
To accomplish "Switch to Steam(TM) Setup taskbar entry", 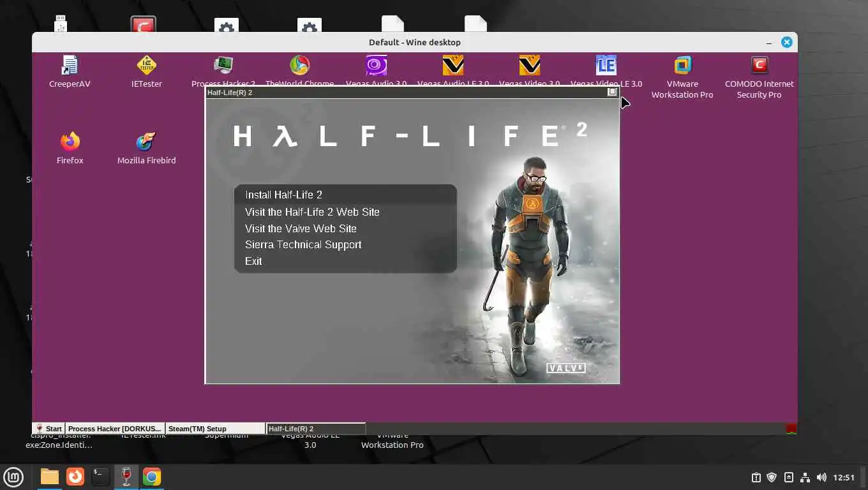I will pyautogui.click(x=215, y=429).
